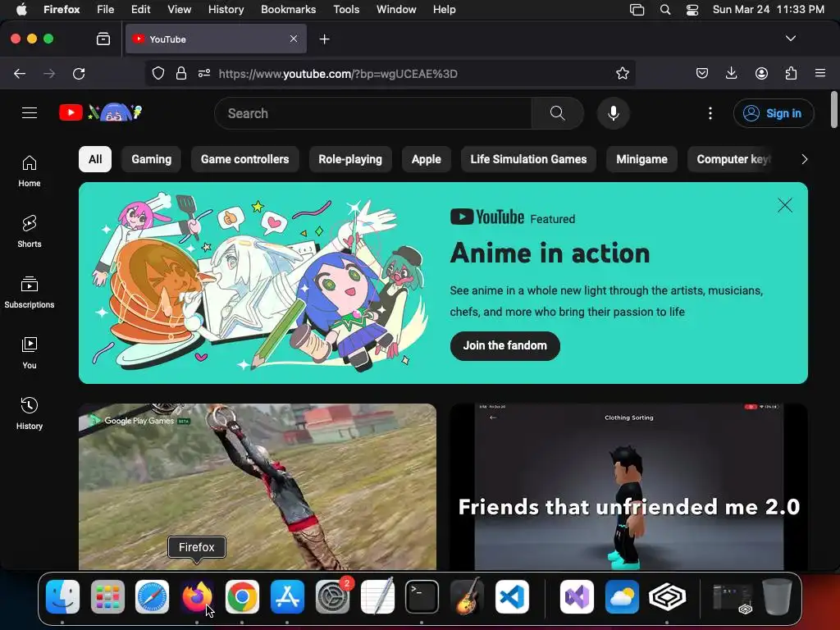Open the YouTube hamburger guide menu
This screenshot has width=840, height=630.
(x=30, y=113)
